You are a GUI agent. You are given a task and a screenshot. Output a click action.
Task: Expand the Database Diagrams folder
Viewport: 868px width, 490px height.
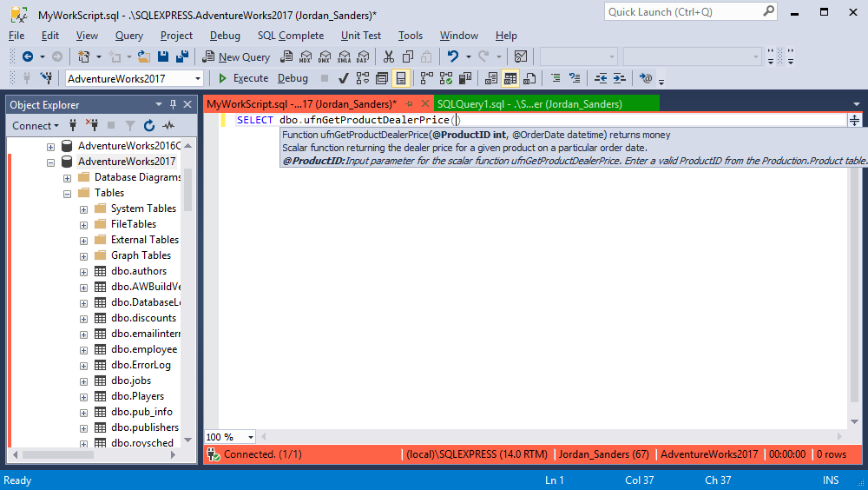point(67,178)
